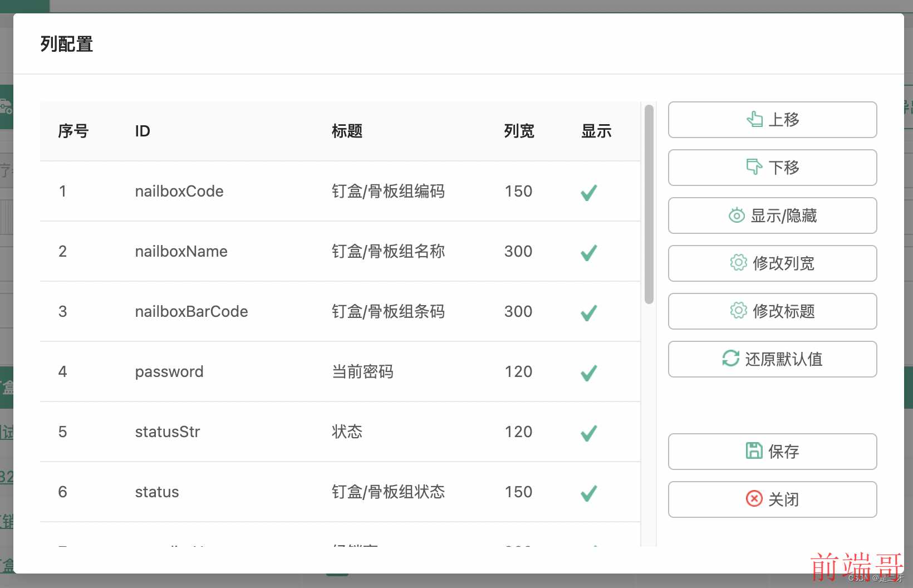Toggle the check mark for status row
Image resolution: width=913 pixels, height=588 pixels.
click(588, 493)
